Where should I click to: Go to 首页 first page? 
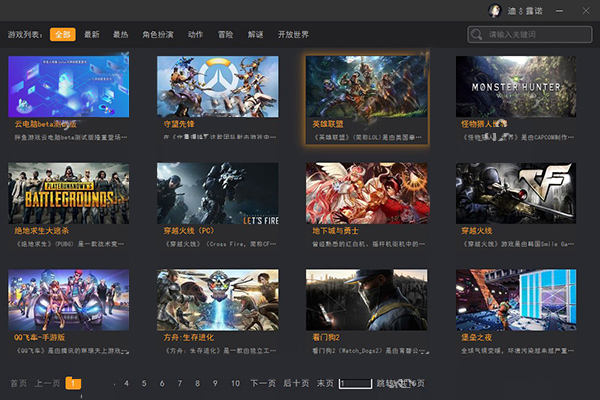click(x=18, y=383)
